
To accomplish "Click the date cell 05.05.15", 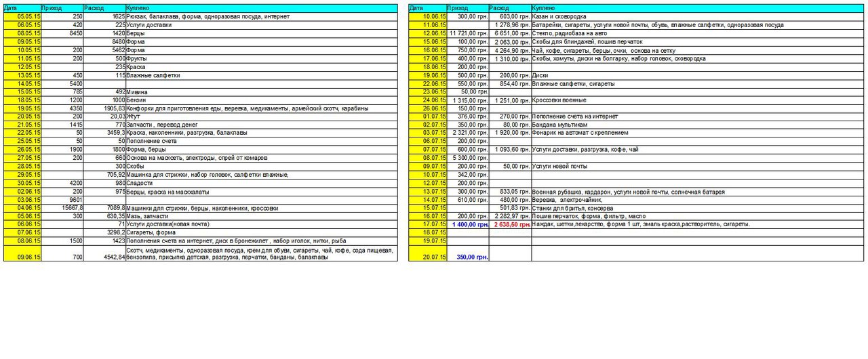I will tap(22, 16).
